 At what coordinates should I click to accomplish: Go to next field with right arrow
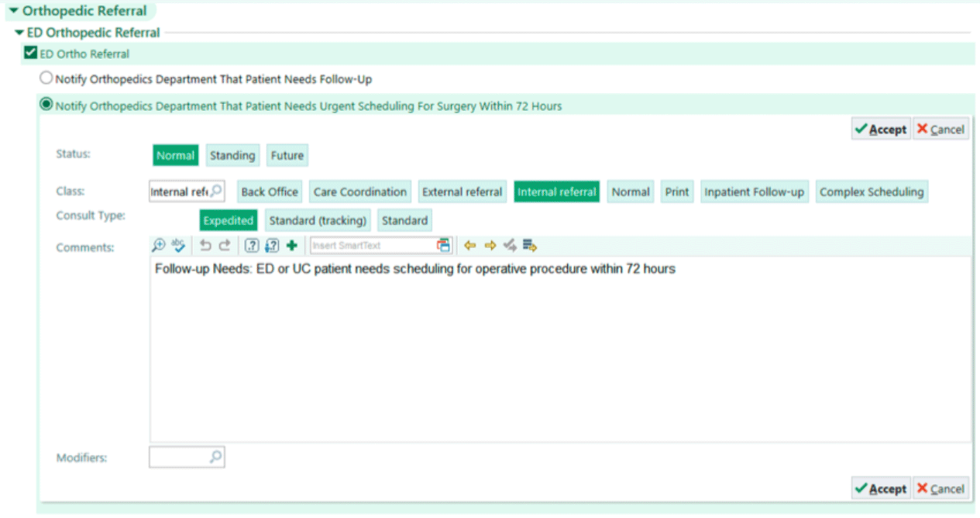click(490, 246)
